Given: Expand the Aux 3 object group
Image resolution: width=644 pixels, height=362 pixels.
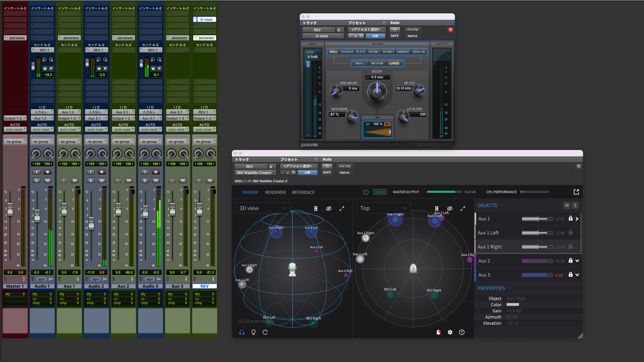Looking at the screenshot, I should [577, 275].
